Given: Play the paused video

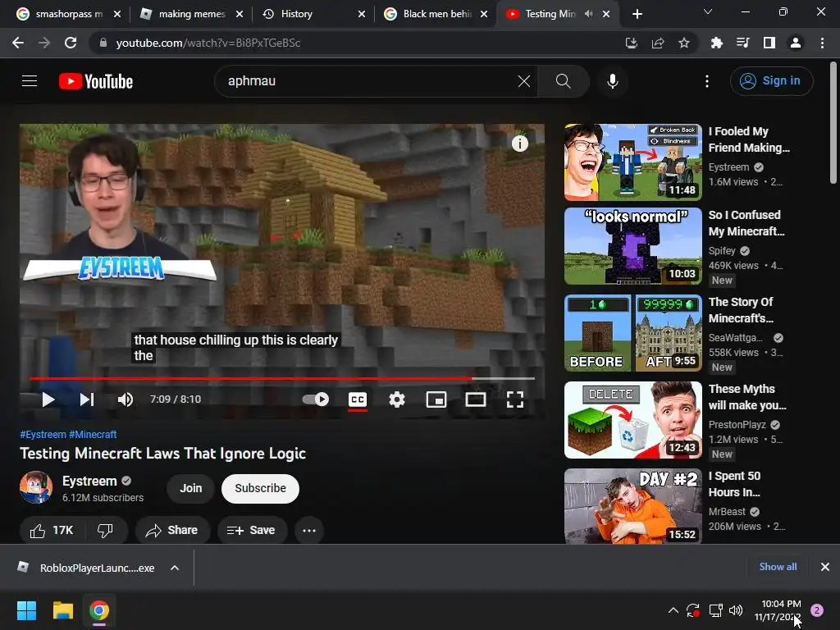Looking at the screenshot, I should tap(48, 399).
